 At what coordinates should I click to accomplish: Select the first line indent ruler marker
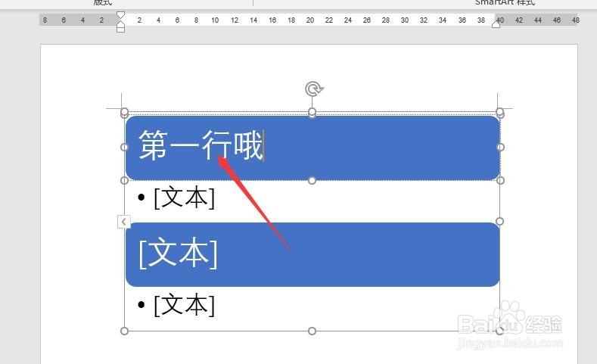tap(121, 16)
